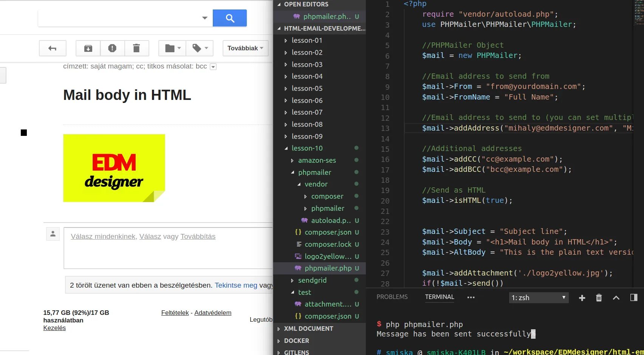The width and height of the screenshot is (644, 355).
Task: Click the Tekintse meg link
Action: (x=236, y=285)
